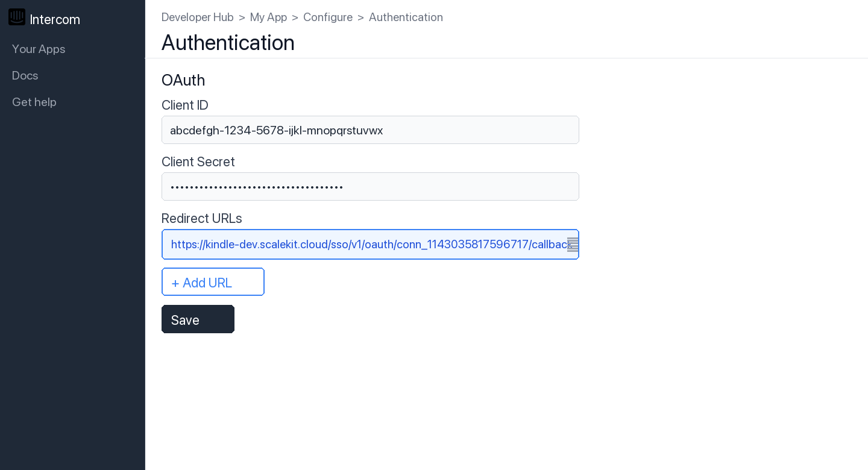Click inside the Redirect URLs input
868x470 pixels.
[x=362, y=244]
